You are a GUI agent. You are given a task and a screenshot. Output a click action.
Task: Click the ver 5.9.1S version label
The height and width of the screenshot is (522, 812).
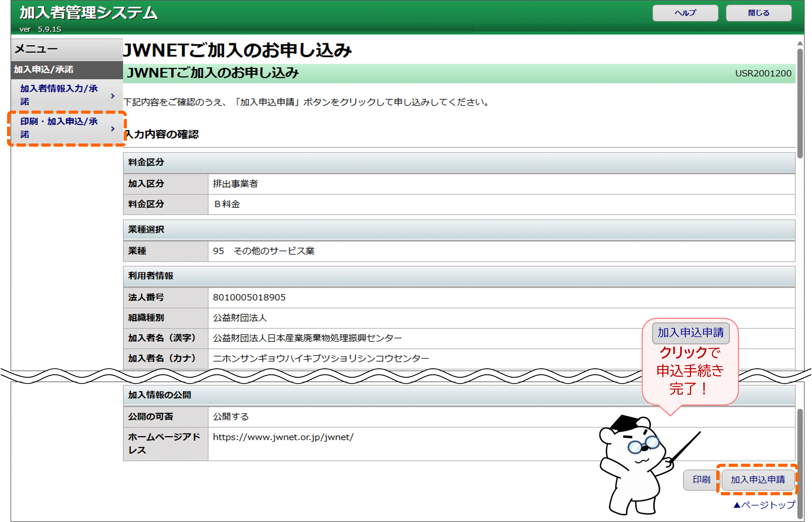click(x=40, y=29)
